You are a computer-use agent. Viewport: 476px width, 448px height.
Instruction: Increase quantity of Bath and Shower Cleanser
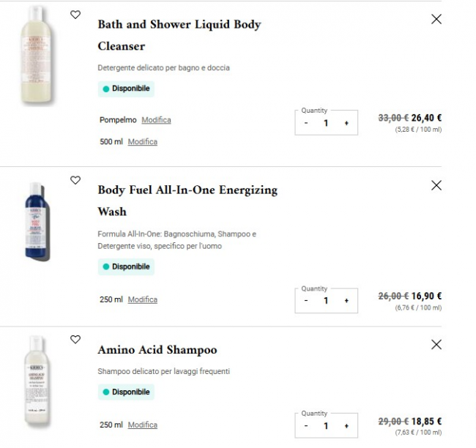[346, 123]
